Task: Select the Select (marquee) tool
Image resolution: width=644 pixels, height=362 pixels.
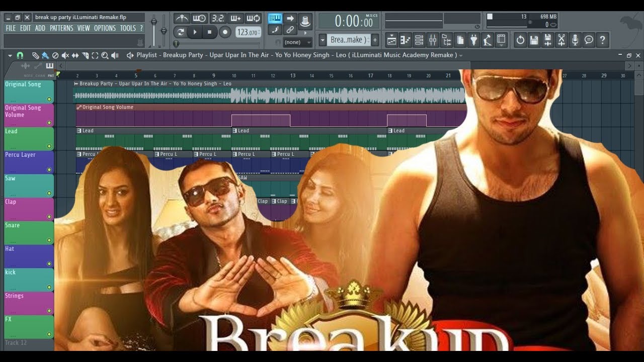Action: point(95,55)
